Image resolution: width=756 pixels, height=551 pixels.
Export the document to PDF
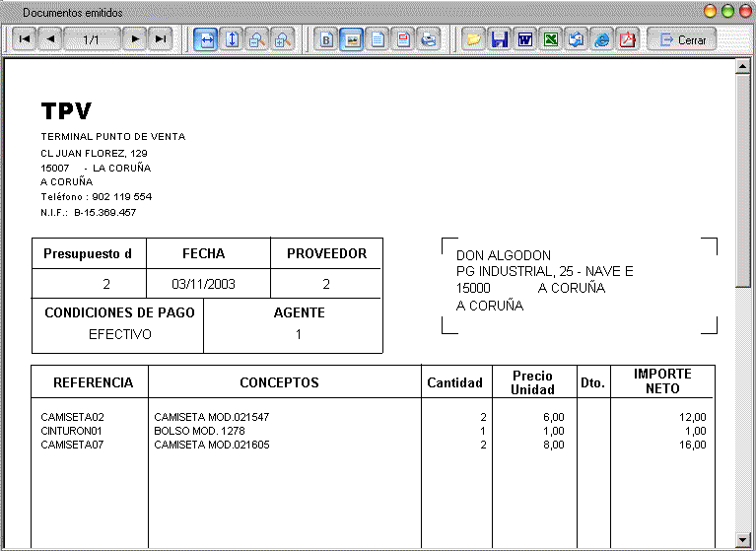coord(628,39)
